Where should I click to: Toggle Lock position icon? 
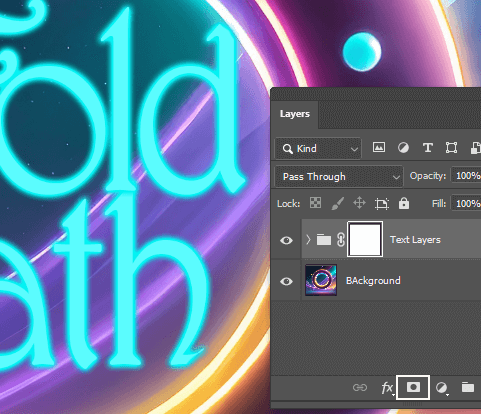359,203
